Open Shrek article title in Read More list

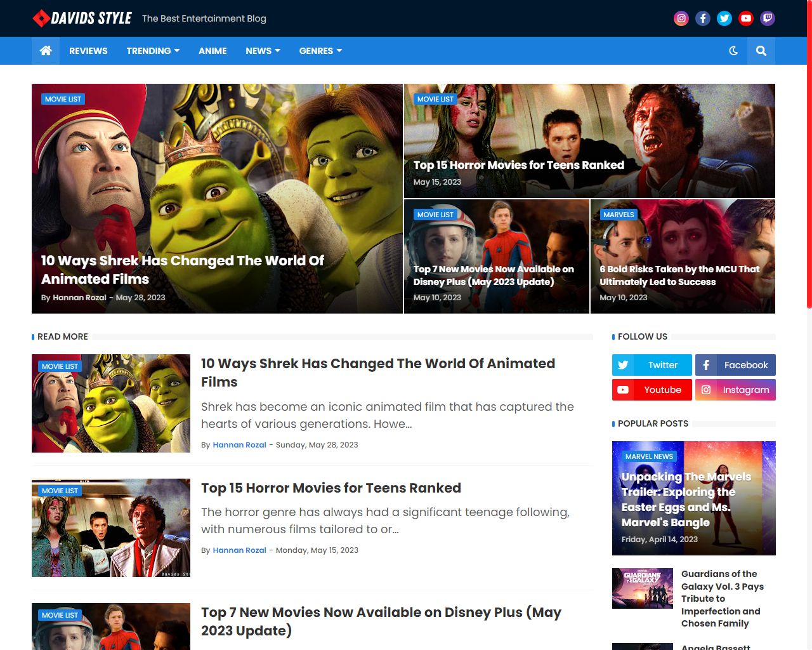(x=378, y=373)
